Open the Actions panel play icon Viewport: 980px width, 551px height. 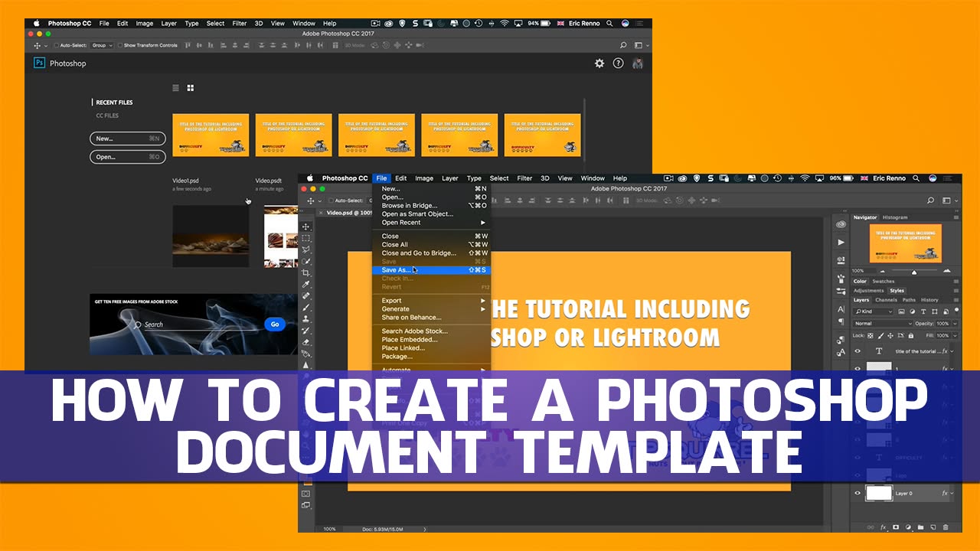[x=841, y=242]
